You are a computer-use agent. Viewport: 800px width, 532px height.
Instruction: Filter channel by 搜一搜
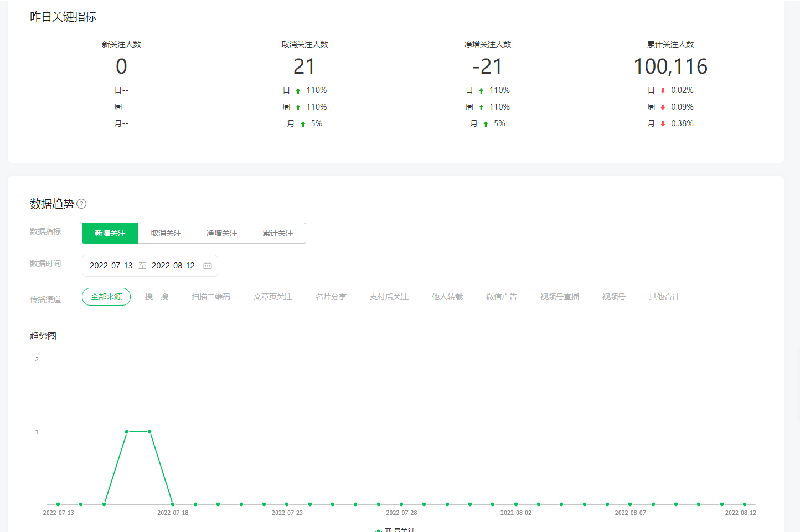157,297
